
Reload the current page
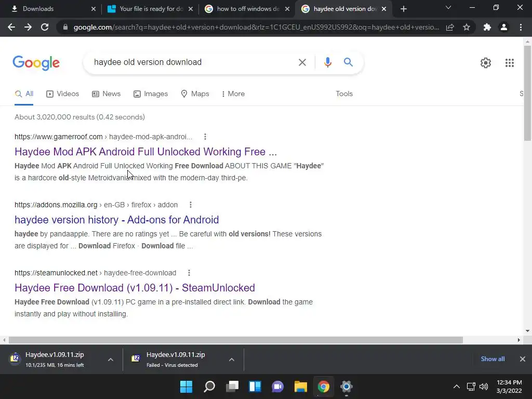(x=45, y=27)
